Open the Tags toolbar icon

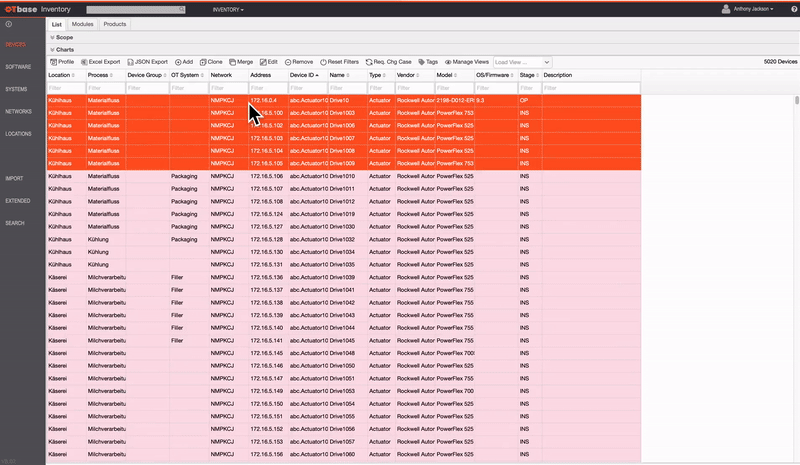[421, 62]
